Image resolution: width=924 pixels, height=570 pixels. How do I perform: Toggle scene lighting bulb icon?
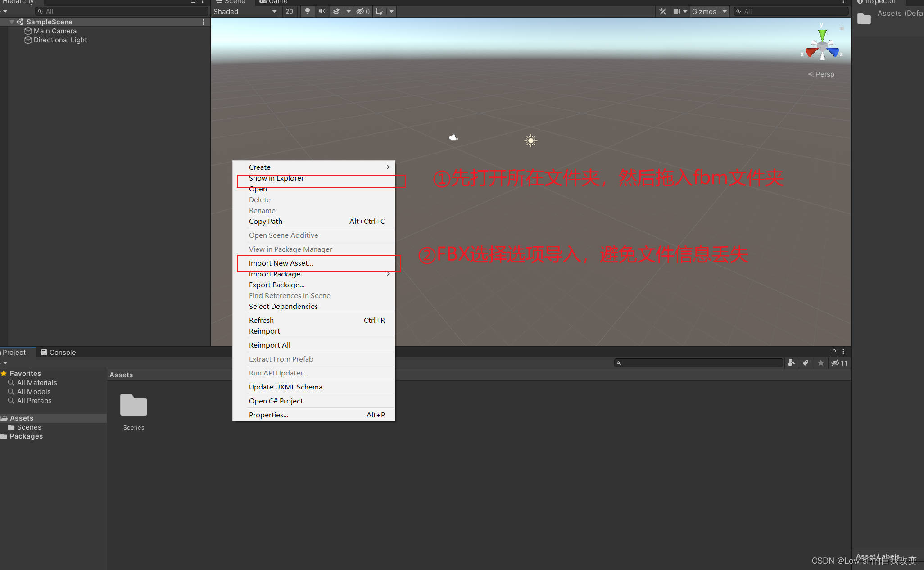click(308, 11)
